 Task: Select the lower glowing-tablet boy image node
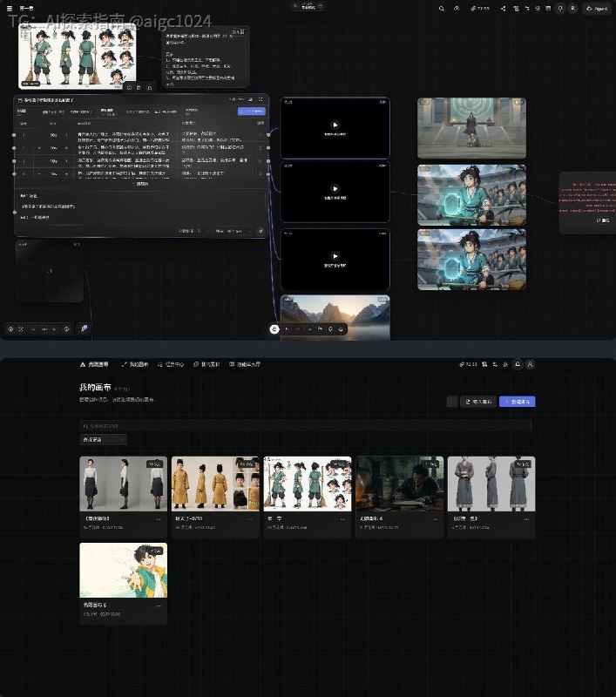click(471, 260)
